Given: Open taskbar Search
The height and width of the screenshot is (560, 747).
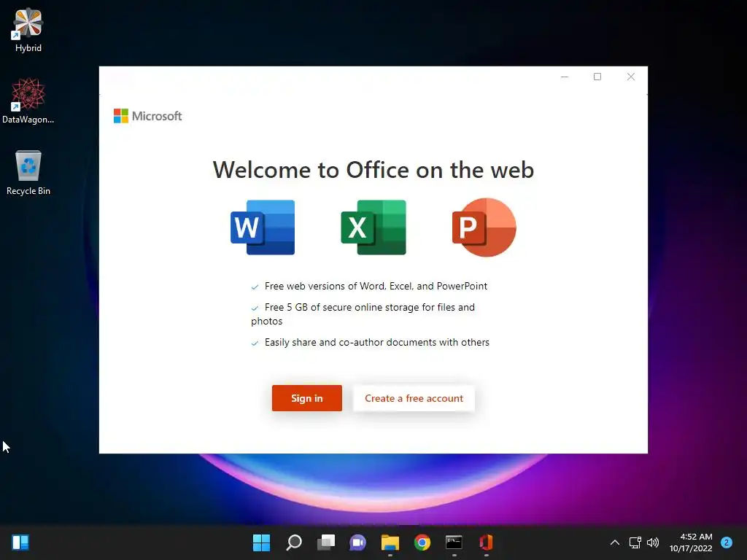Looking at the screenshot, I should 293,542.
